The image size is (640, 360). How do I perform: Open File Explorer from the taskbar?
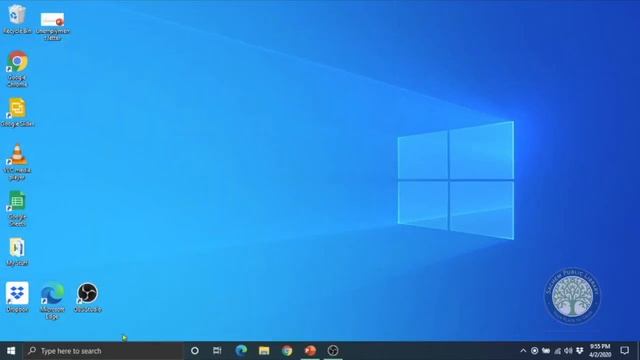pos(264,351)
